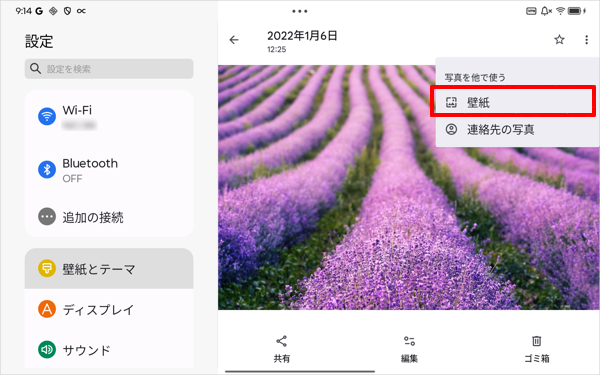Tap the 写真を他で使う menu header
The image size is (600, 375).
coord(475,78)
